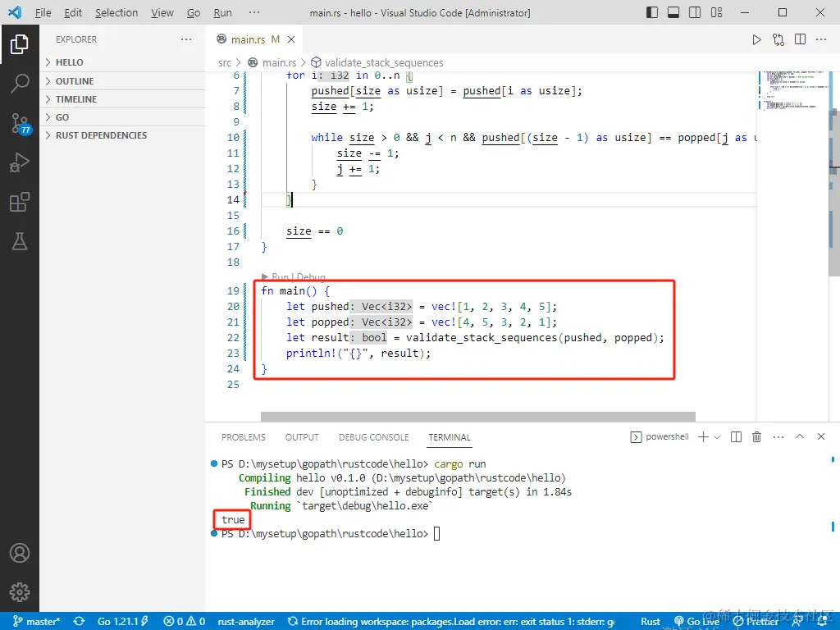Open editor More Actions ellipsis
Image resolution: width=840 pixels, height=630 pixels.
pyautogui.click(x=821, y=39)
